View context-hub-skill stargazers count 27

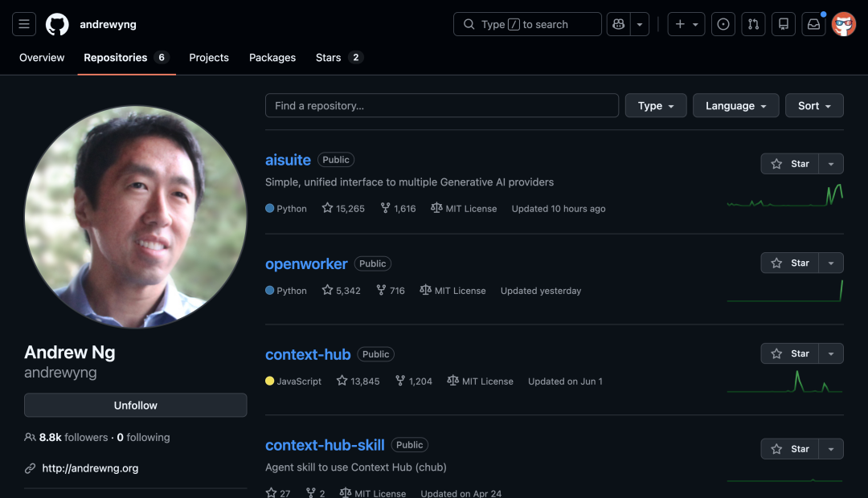click(278, 493)
